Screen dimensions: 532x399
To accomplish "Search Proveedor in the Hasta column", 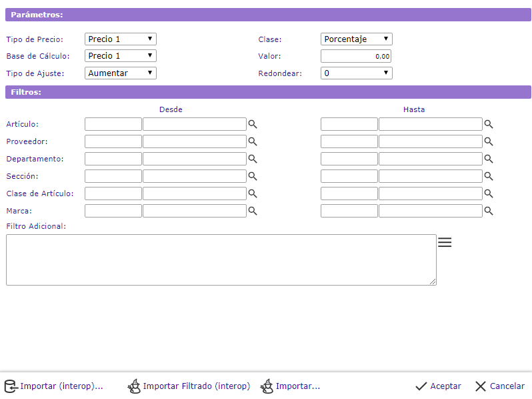I will pyautogui.click(x=489, y=141).
